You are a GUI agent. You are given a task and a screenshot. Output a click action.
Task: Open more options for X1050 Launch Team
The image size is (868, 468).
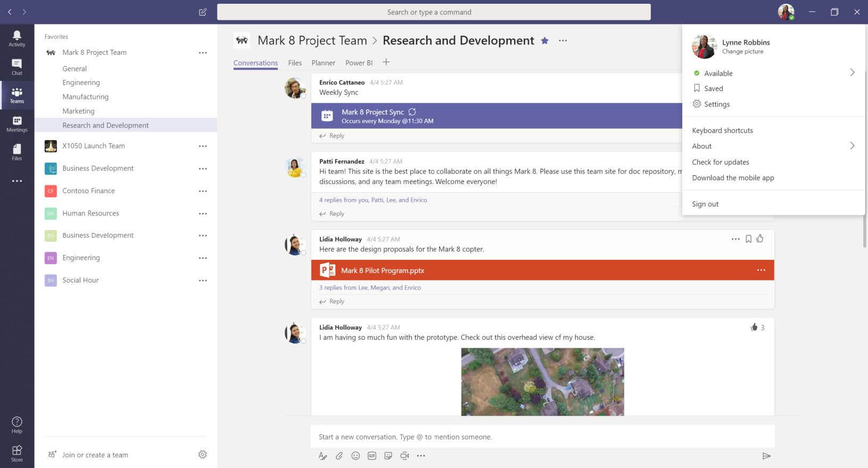[x=203, y=146]
